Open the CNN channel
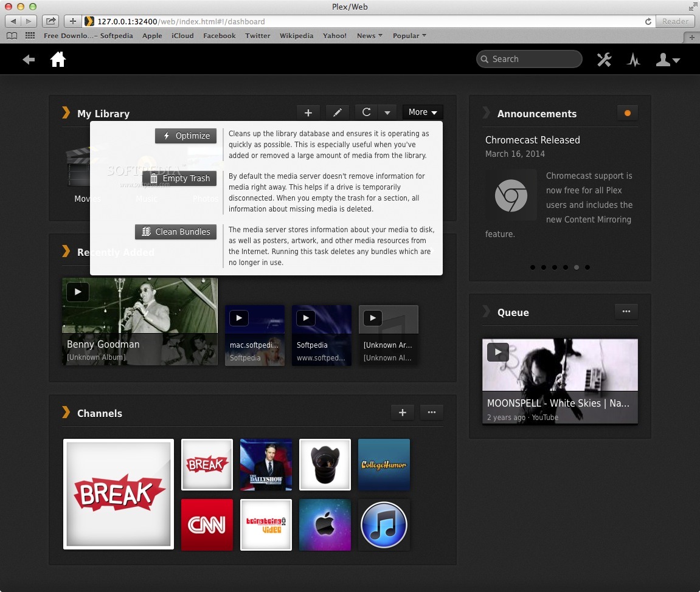700x592 pixels. [207, 525]
